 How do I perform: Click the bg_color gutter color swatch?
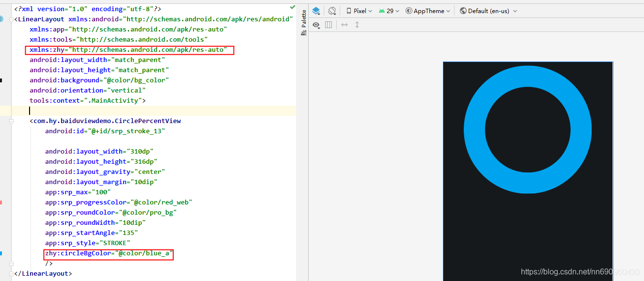click(1, 80)
